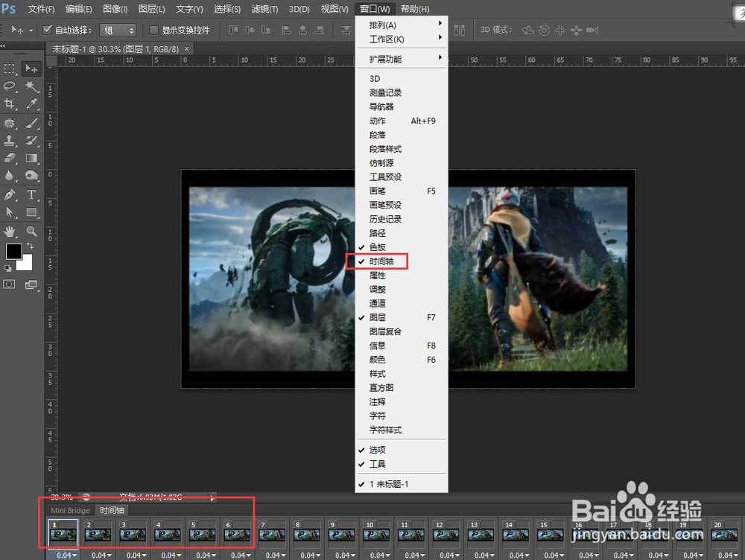Select the Clone Stamp tool
The width and height of the screenshot is (745, 560).
[x=10, y=141]
